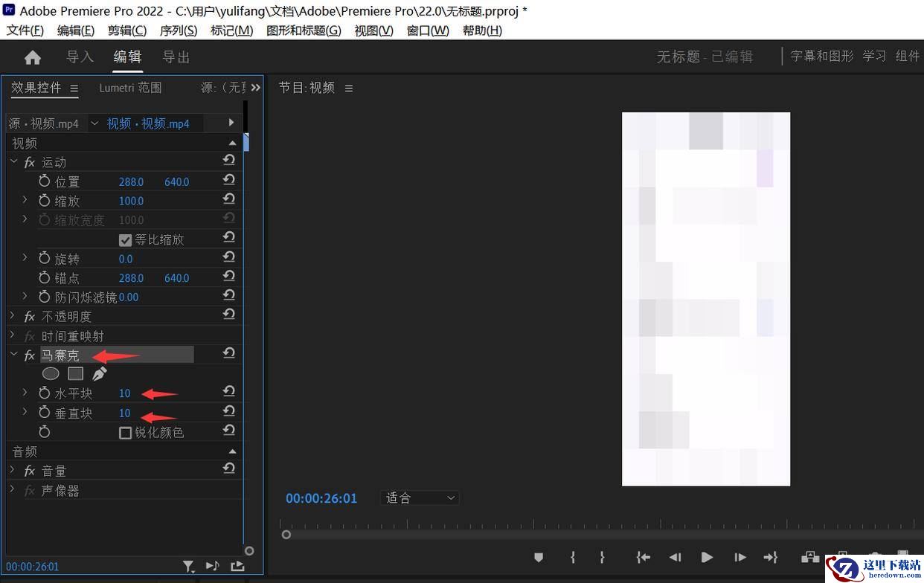The height and width of the screenshot is (583, 924).
Task: Reset the 垂直块 parameter
Action: click(229, 411)
